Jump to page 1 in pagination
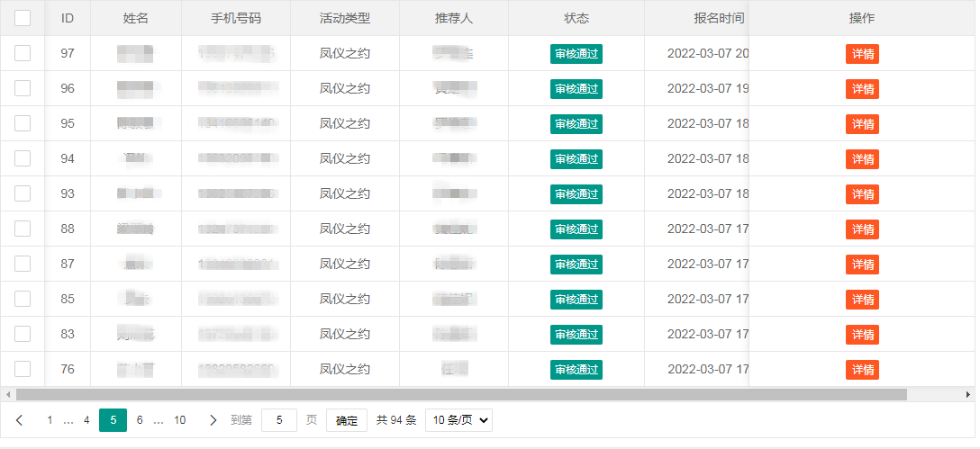 click(x=50, y=420)
